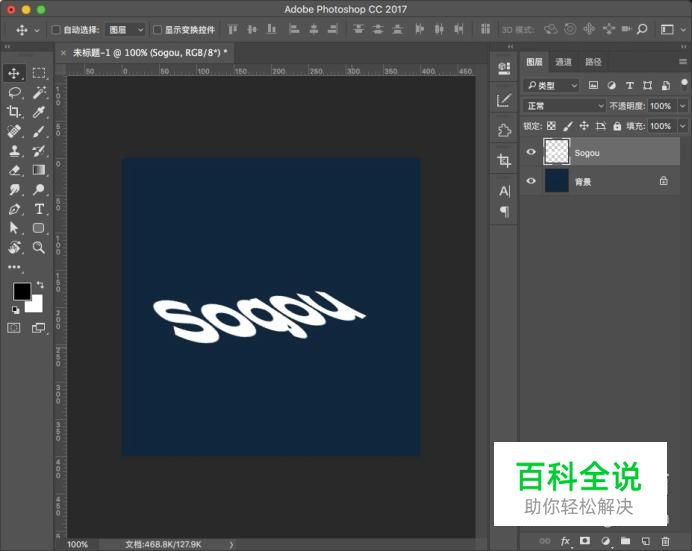Filter for pixel layers

point(594,85)
